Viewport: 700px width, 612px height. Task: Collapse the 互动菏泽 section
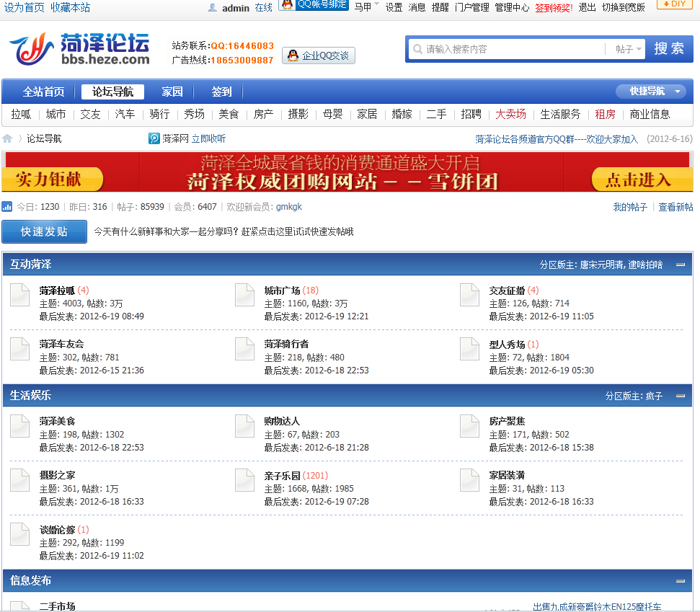[681, 265]
